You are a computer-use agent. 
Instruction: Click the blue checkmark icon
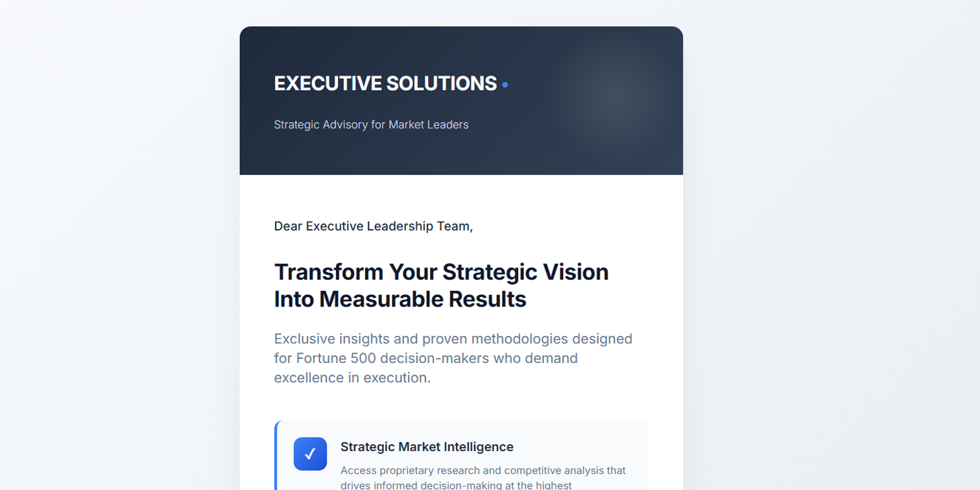(x=310, y=454)
